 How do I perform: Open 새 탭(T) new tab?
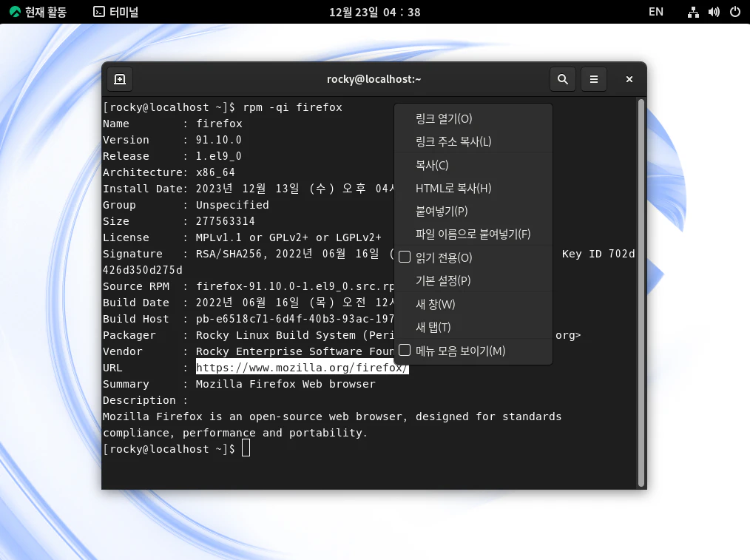point(473,327)
